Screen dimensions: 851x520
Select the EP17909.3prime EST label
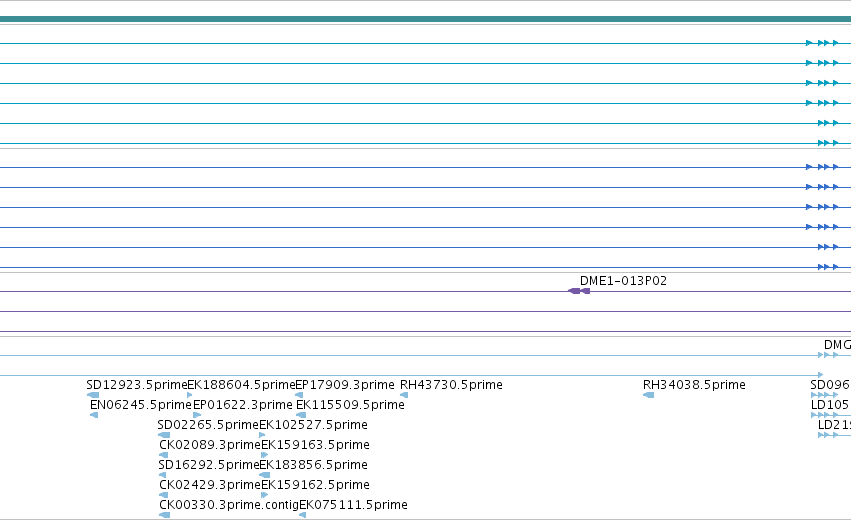[345, 385]
